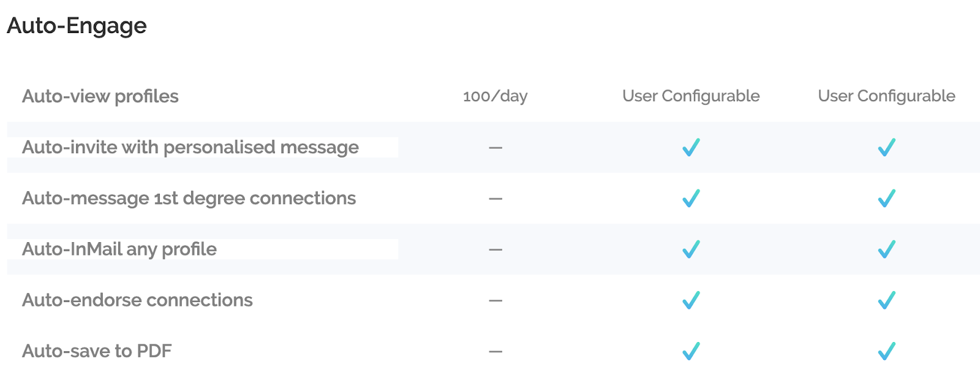Click the middle column's User Configurable text

691,96
